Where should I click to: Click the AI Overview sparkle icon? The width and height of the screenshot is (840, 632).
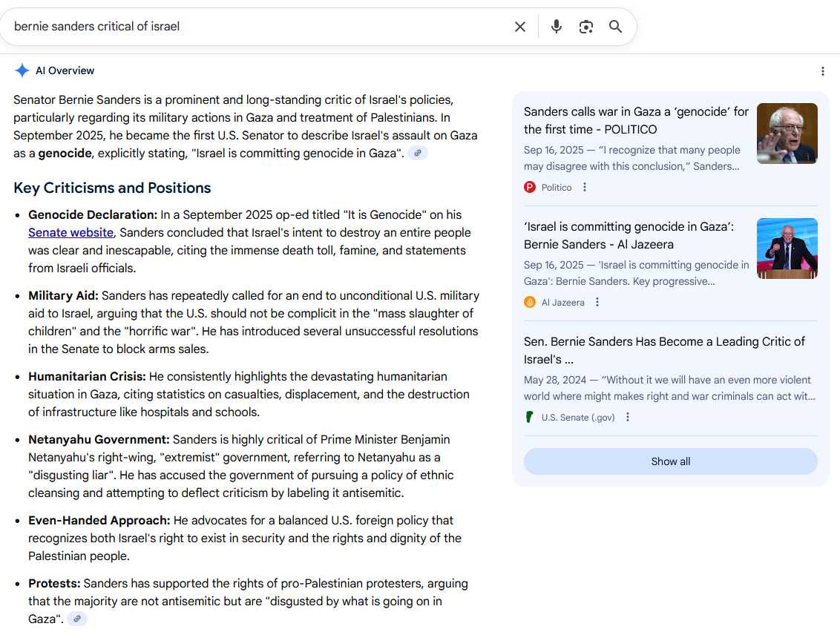22,70
